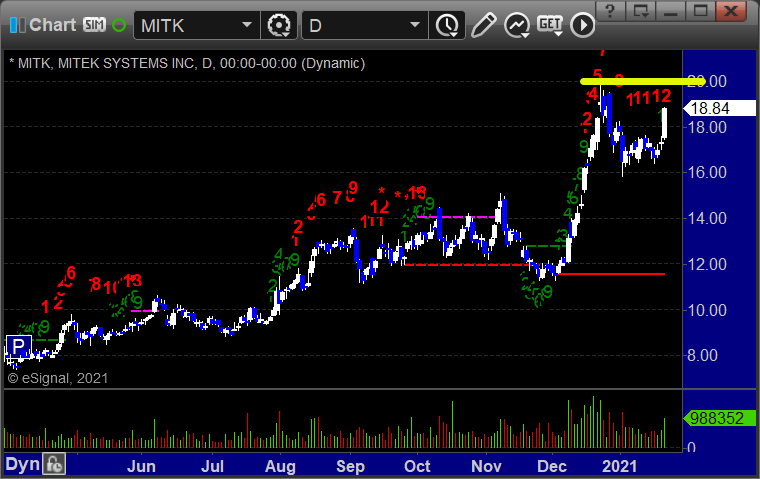Viewport: 760px width, 479px height.
Task: Open the time template clock icon
Action: 447,25
